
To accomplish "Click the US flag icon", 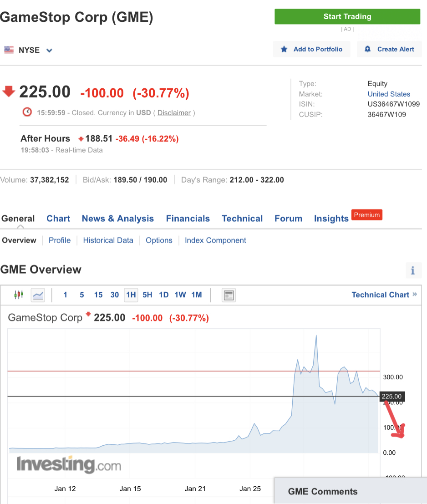I will (x=9, y=50).
